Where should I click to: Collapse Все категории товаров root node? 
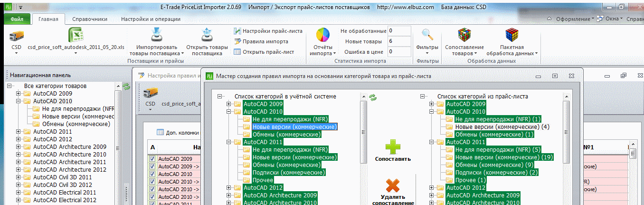coord(9,86)
